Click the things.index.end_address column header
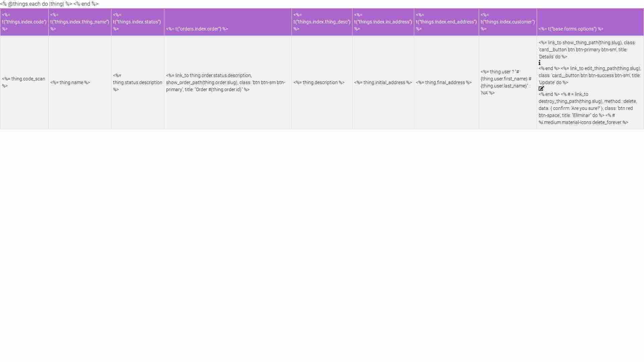Viewport: 644px width, 362px height. [446, 22]
